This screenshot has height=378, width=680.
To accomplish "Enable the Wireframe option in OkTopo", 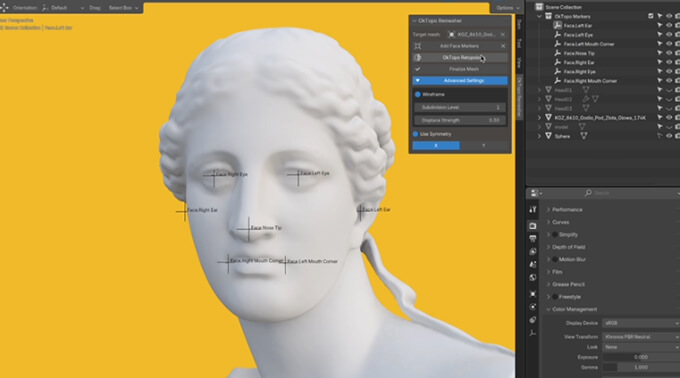I will (x=418, y=94).
